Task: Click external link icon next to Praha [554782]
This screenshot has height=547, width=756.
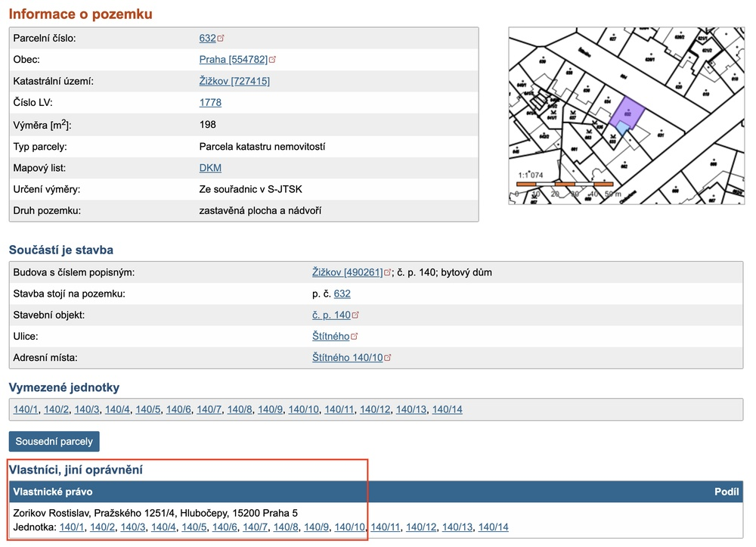Action: pos(273,60)
